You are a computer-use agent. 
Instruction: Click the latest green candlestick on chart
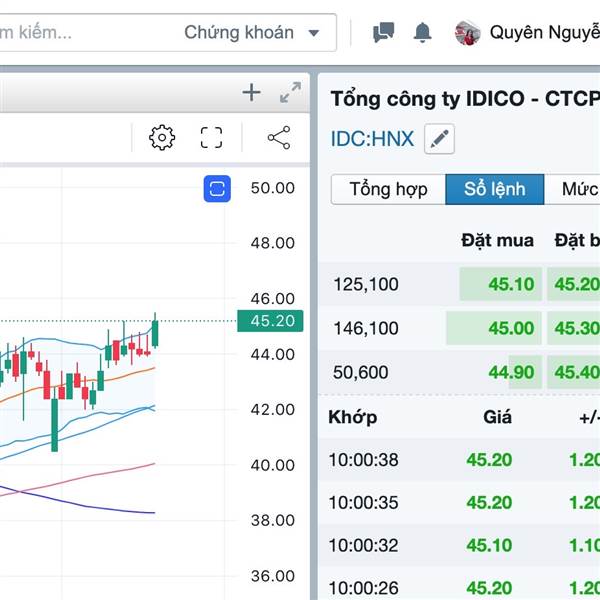tap(155, 331)
